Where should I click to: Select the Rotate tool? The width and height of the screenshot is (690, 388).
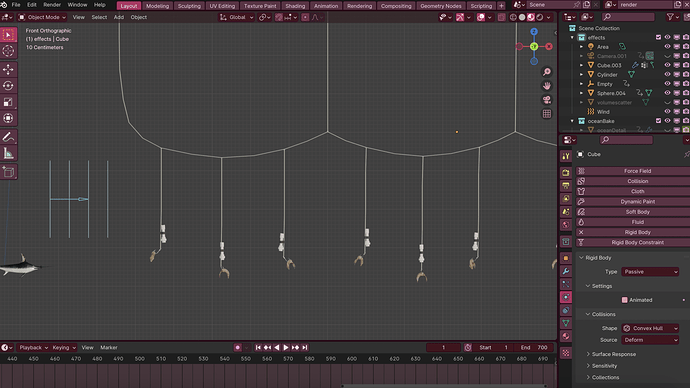pyautogui.click(x=8, y=86)
